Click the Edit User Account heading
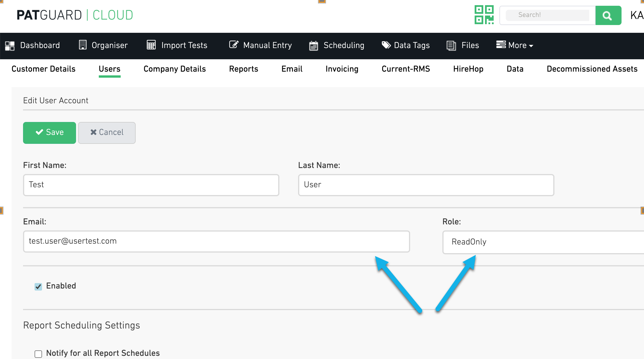Viewport: 644px width, 359px height. tap(56, 101)
